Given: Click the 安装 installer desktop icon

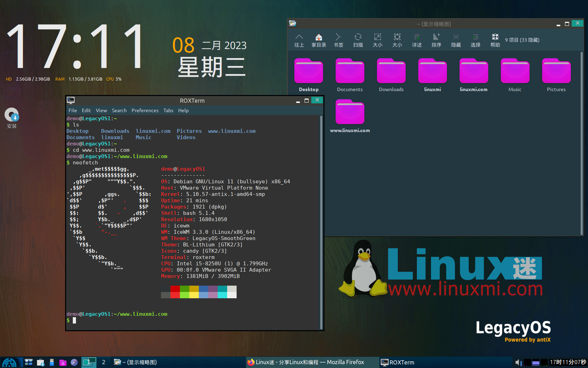Looking at the screenshot, I should coord(12,118).
